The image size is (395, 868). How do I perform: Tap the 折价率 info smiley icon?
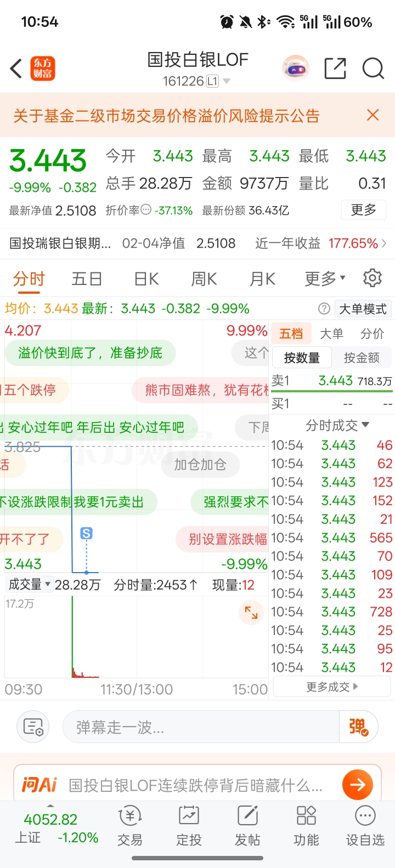[x=146, y=210]
